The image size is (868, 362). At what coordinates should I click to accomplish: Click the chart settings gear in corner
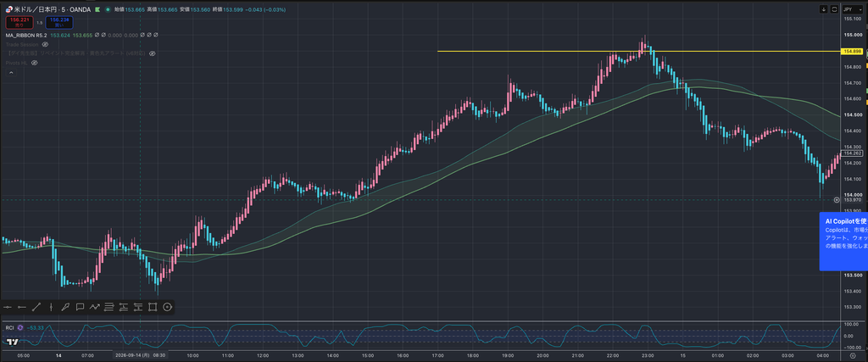tap(853, 355)
